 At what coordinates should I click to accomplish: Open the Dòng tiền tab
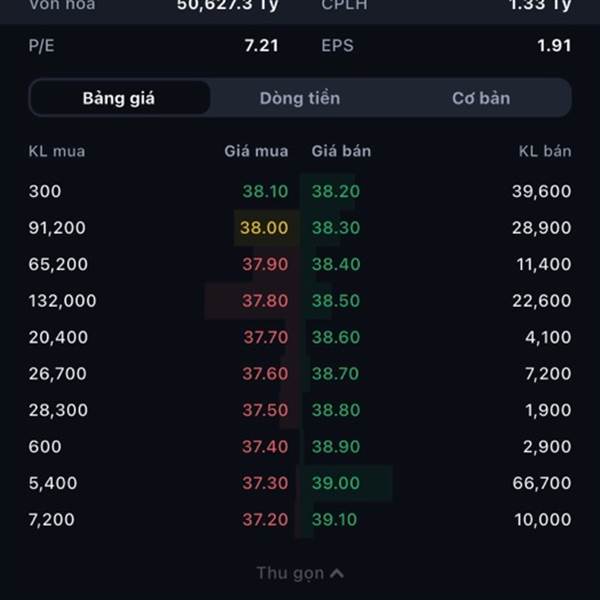(300, 98)
